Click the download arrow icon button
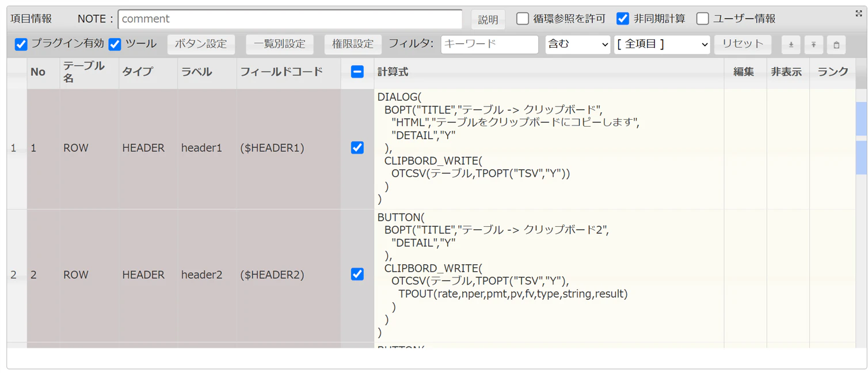 [x=791, y=44]
